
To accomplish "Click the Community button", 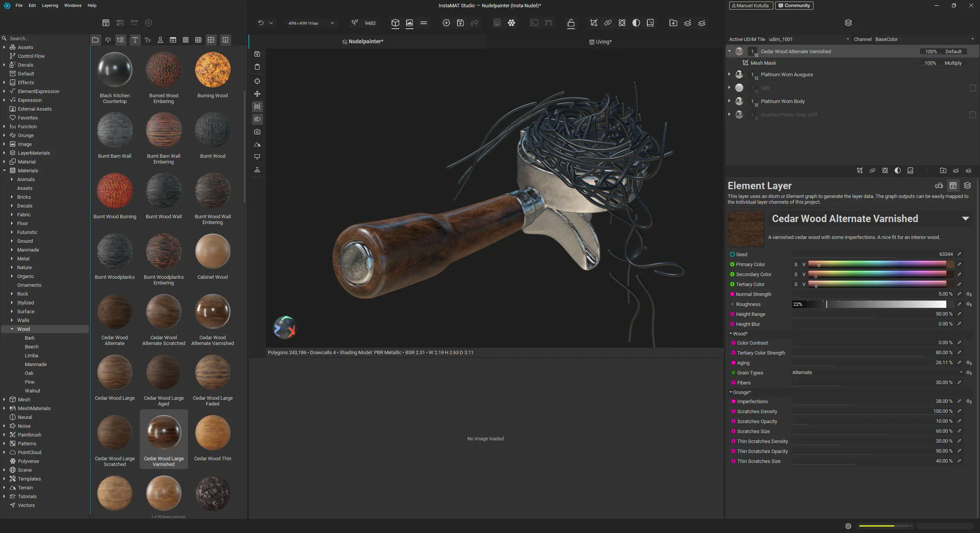I will tap(794, 5).
